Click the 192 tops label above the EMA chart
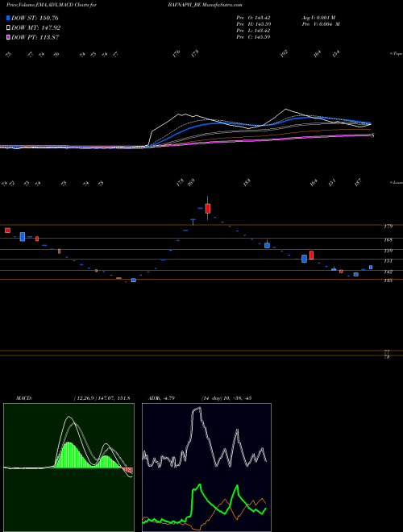 tap(285, 53)
